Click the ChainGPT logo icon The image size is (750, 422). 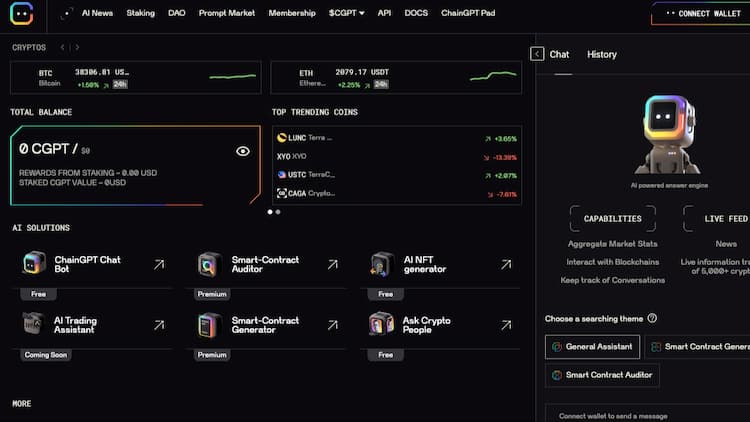pos(19,14)
